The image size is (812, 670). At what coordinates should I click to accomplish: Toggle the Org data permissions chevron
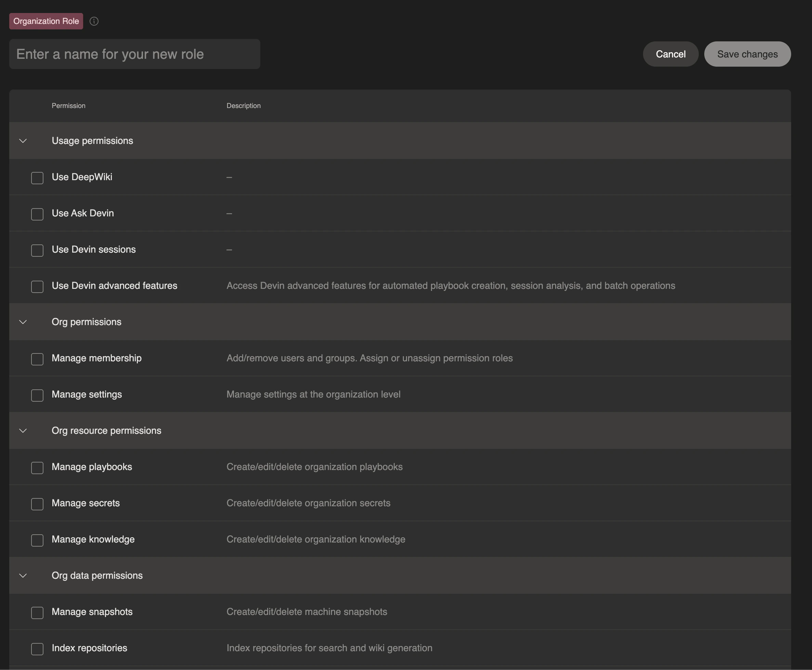[23, 575]
